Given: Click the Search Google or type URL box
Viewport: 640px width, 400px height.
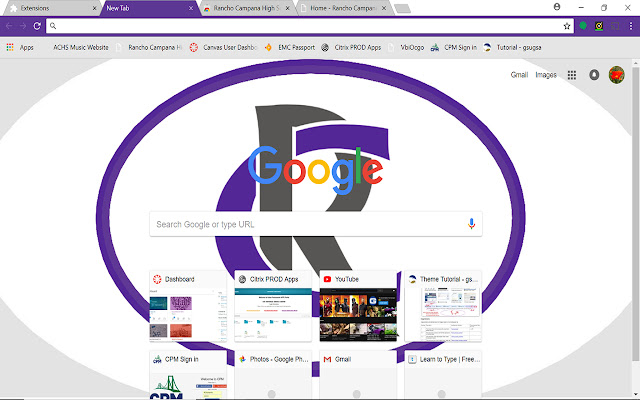Looking at the screenshot, I should click(316, 224).
